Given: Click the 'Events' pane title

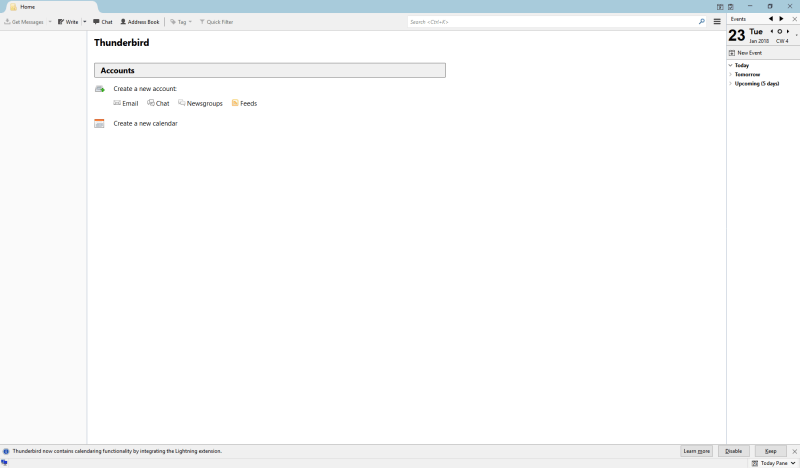Looking at the screenshot, I should click(x=738, y=19).
